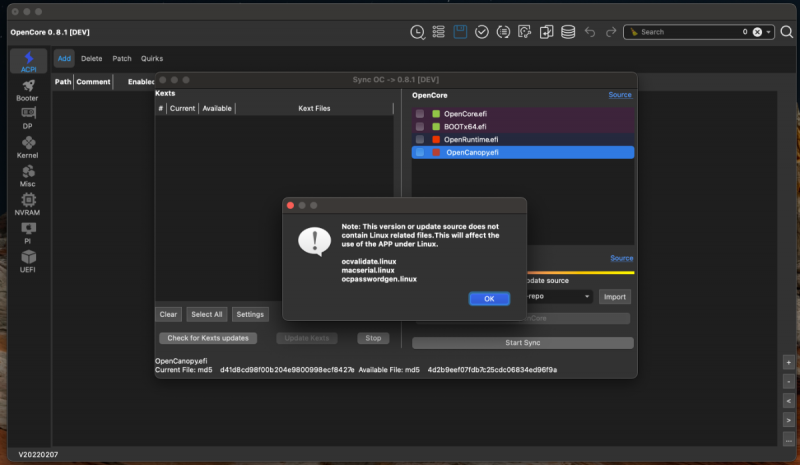Switch to the Quirks tab
This screenshot has width=800, height=465.
(152, 59)
